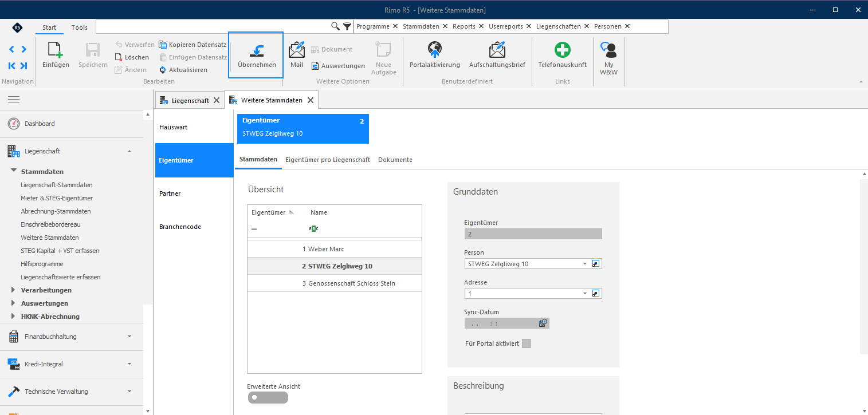This screenshot has width=868, height=415.
Task: Click Löschen delete icon
Action: [x=119, y=57]
